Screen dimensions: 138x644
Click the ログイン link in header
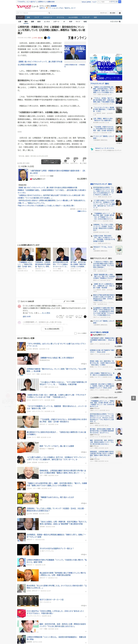[42, 8]
